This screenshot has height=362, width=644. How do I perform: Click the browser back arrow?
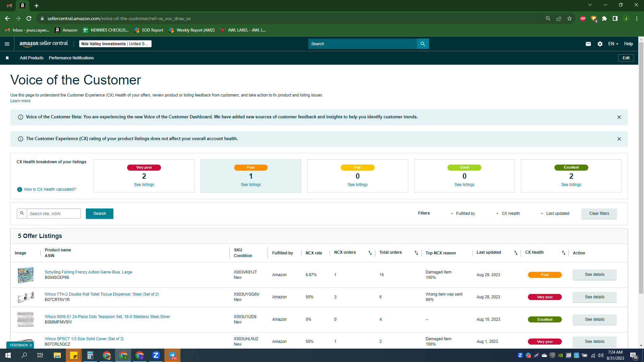[x=7, y=18]
